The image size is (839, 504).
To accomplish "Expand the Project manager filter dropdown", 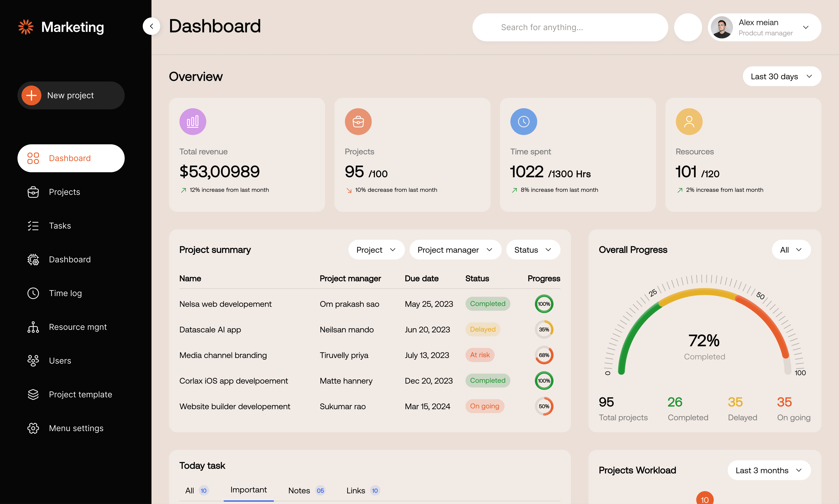I will coord(455,250).
